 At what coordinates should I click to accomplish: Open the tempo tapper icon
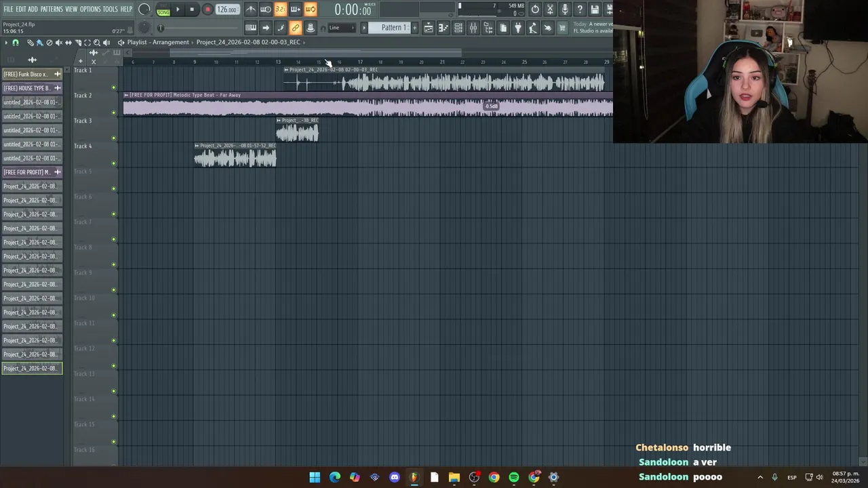click(533, 28)
